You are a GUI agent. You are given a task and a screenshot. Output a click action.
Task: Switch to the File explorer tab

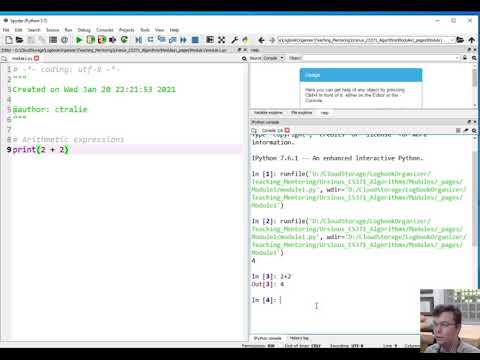click(x=301, y=113)
